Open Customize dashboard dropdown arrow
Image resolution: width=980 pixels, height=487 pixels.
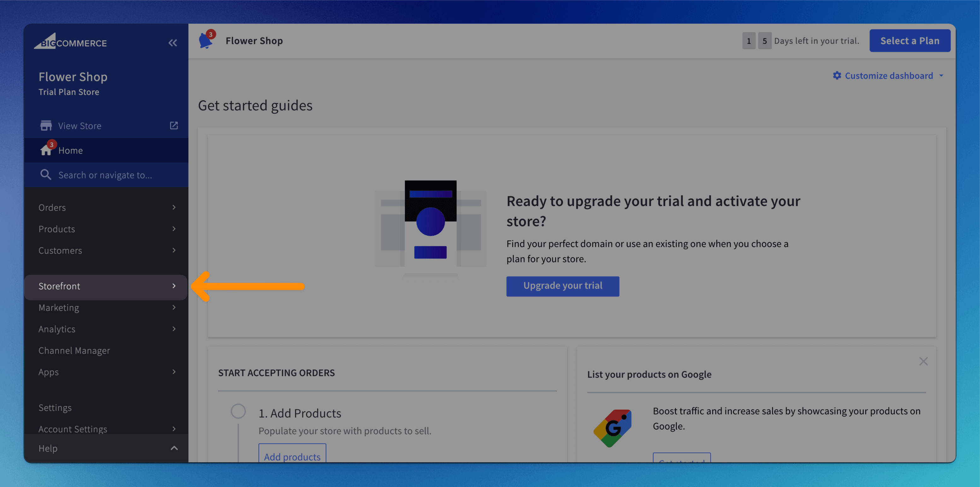(x=941, y=75)
